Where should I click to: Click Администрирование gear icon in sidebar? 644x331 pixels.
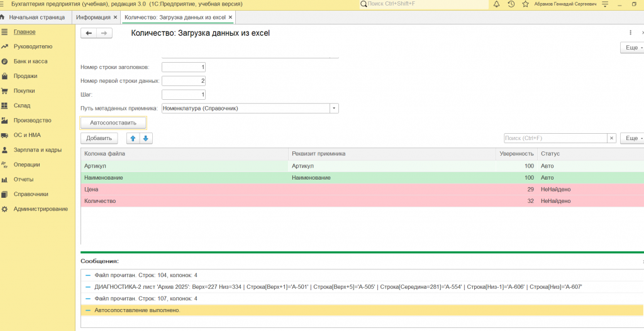[x=4, y=209]
